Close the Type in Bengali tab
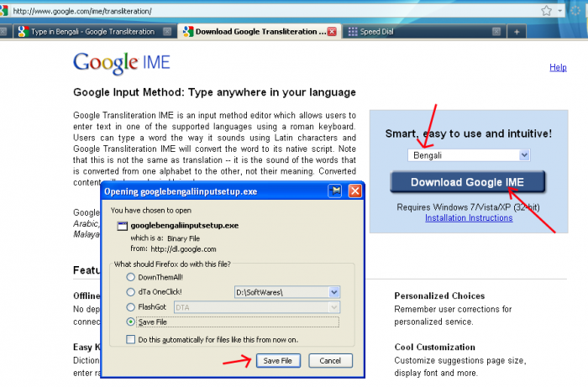The width and height of the screenshot is (588, 387). coord(167,31)
